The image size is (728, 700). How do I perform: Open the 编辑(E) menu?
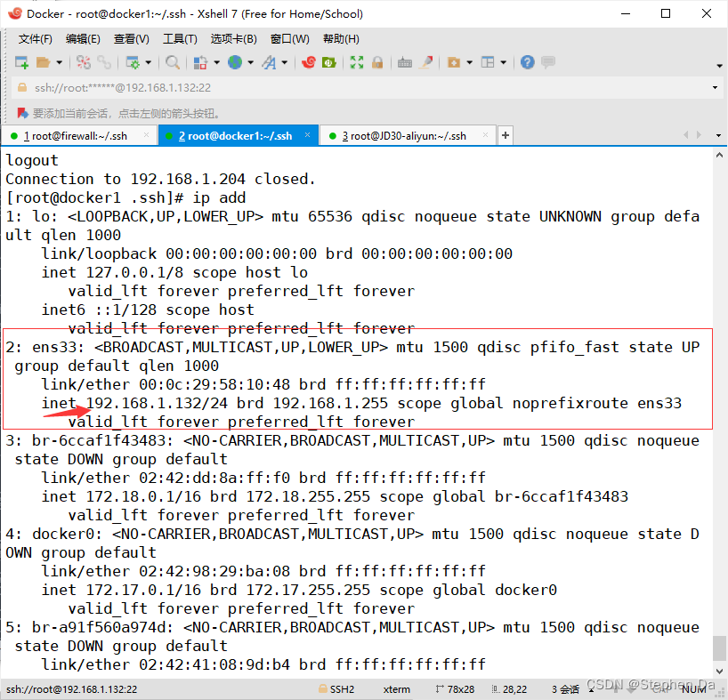pyautogui.click(x=83, y=39)
